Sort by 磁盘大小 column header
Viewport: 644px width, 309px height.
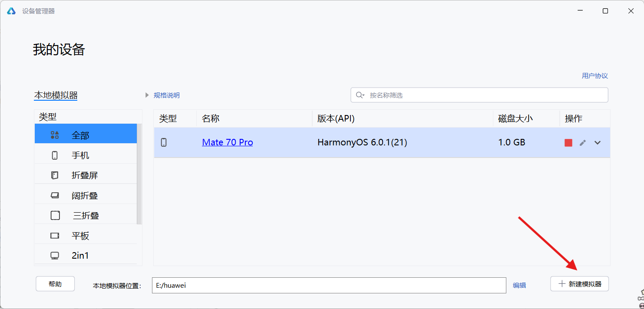click(x=526, y=118)
